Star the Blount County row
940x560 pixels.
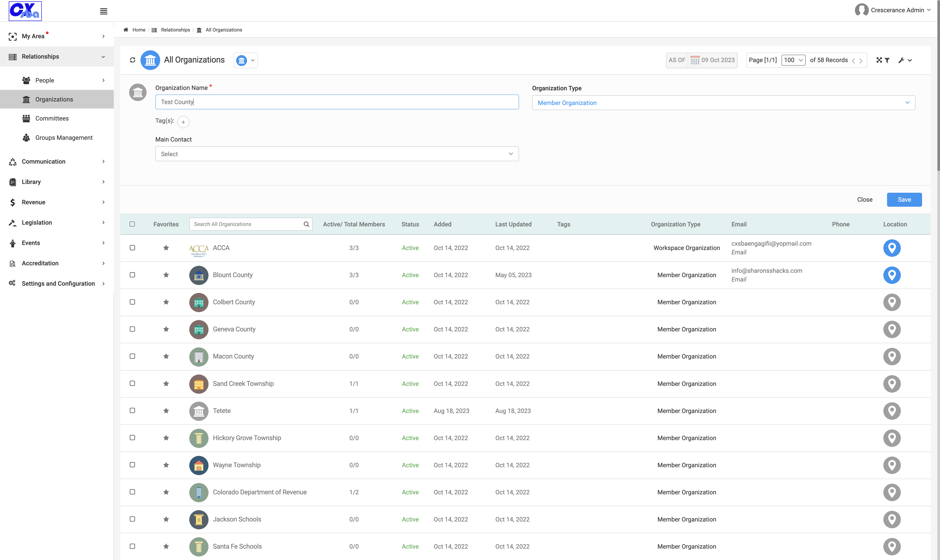tap(166, 275)
